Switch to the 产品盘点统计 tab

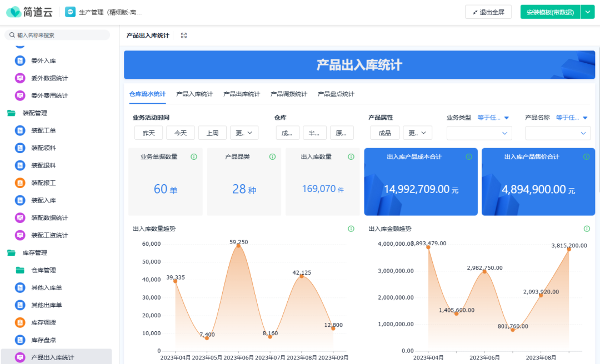336,94
